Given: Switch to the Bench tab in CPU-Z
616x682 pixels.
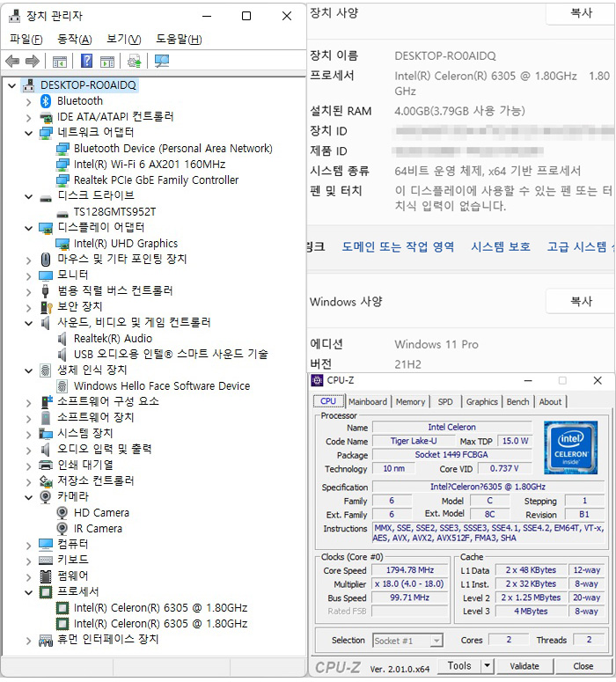Looking at the screenshot, I should coord(517,402).
